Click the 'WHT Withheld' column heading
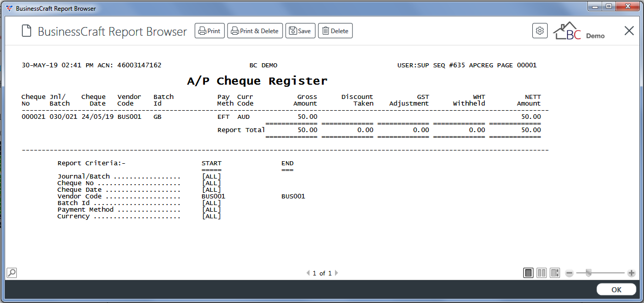This screenshot has height=303, width=644. click(x=469, y=100)
